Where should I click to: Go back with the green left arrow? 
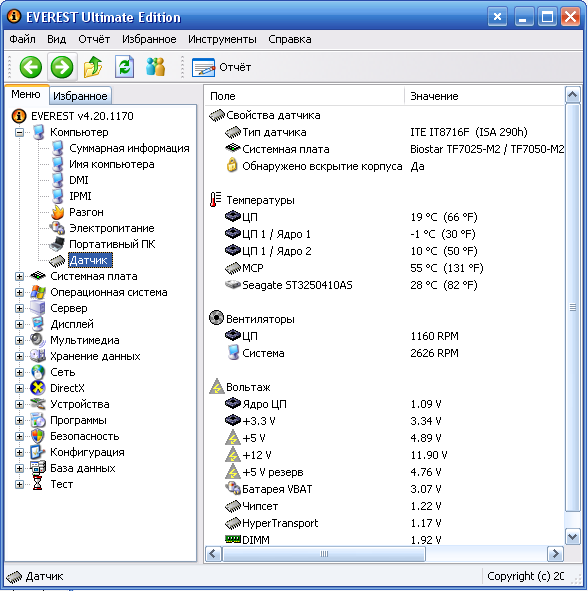coord(31,67)
